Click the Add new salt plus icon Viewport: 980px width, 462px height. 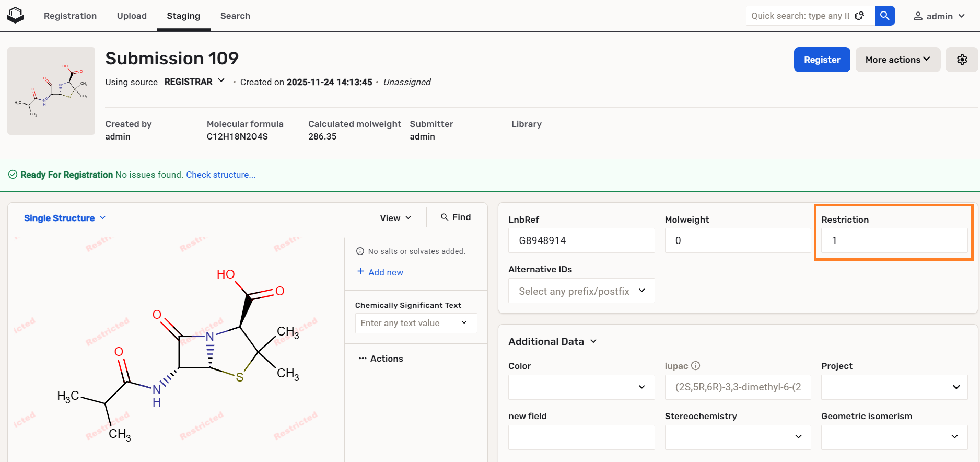360,271
